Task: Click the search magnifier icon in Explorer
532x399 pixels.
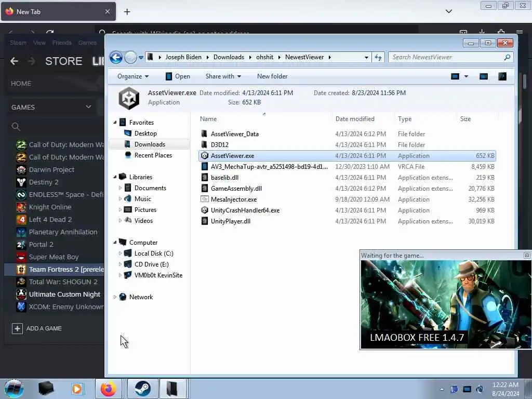Action: [507, 57]
